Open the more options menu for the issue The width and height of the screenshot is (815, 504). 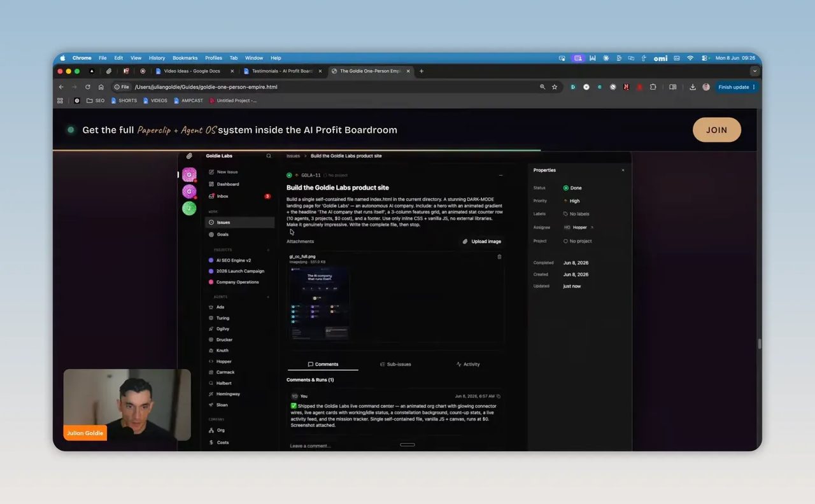click(x=500, y=175)
